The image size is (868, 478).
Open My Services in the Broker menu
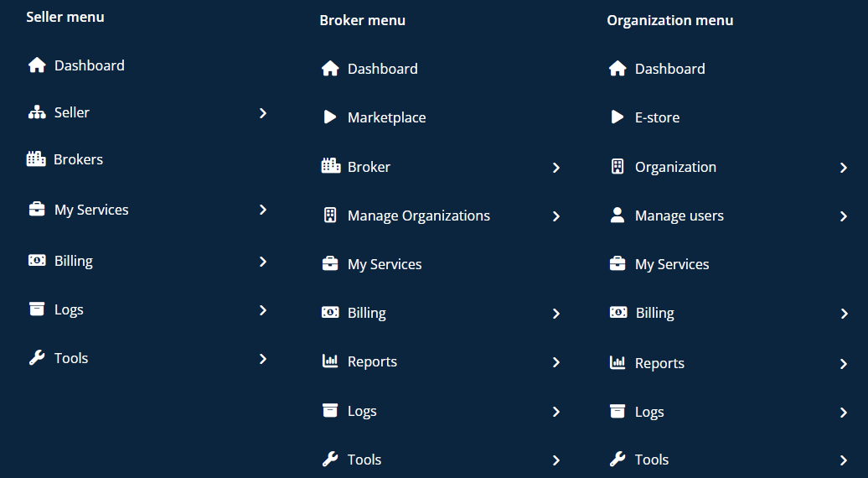[x=385, y=264]
